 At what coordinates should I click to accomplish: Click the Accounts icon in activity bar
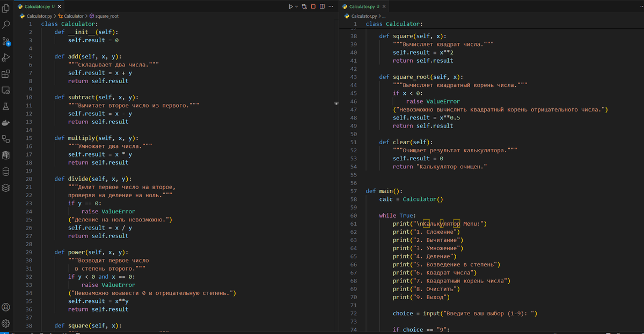(6, 307)
